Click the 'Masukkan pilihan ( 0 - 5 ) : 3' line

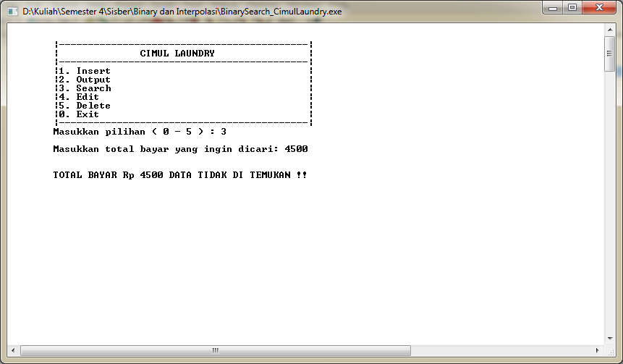click(140, 132)
